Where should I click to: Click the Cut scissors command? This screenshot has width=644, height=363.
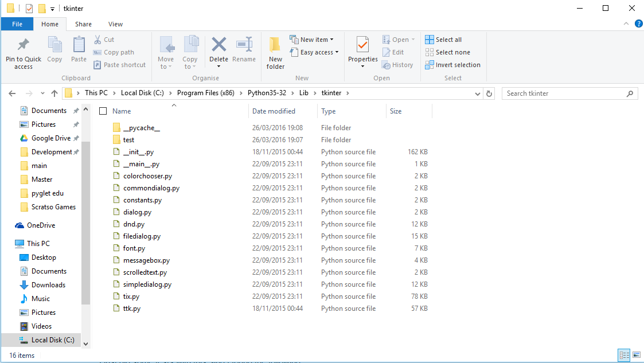click(x=104, y=40)
